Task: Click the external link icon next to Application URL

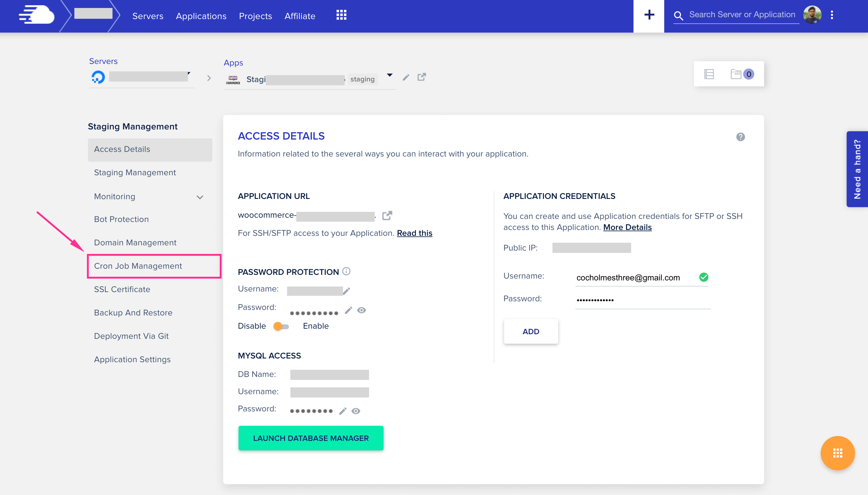Action: (386, 215)
